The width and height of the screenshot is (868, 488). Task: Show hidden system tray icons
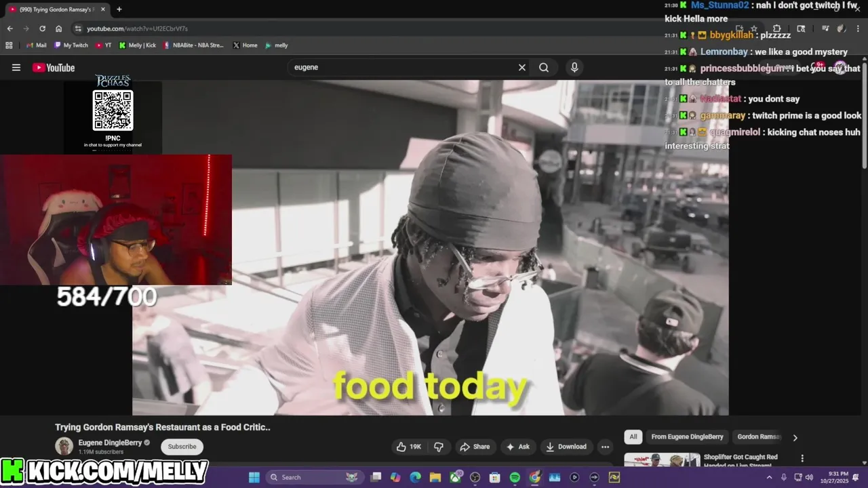point(769,477)
